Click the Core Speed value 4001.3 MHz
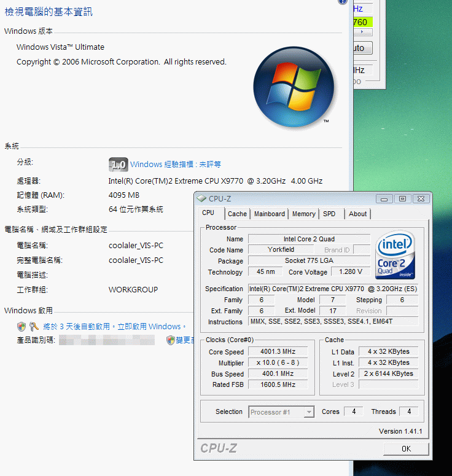The image size is (452, 476). tap(278, 351)
